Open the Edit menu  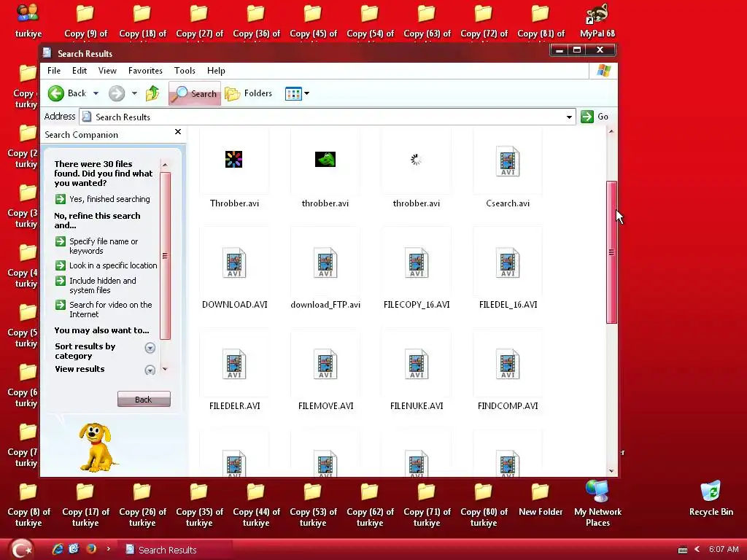click(x=79, y=71)
